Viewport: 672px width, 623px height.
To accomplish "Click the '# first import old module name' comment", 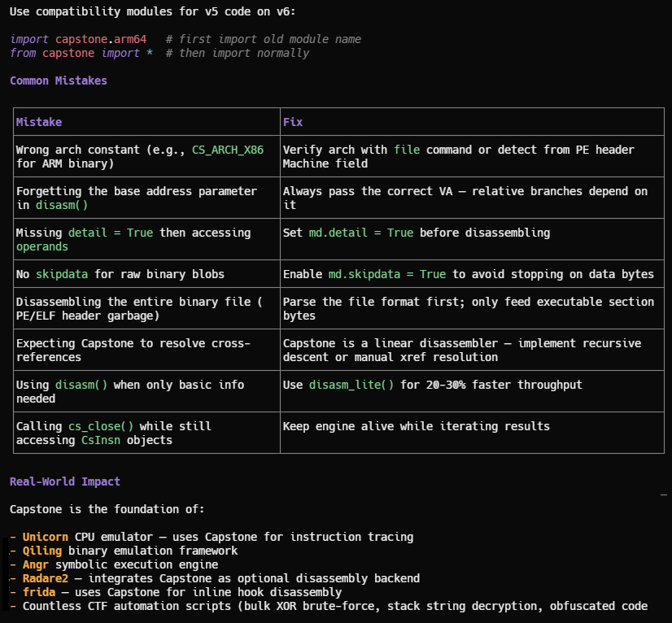I will 264,39.
